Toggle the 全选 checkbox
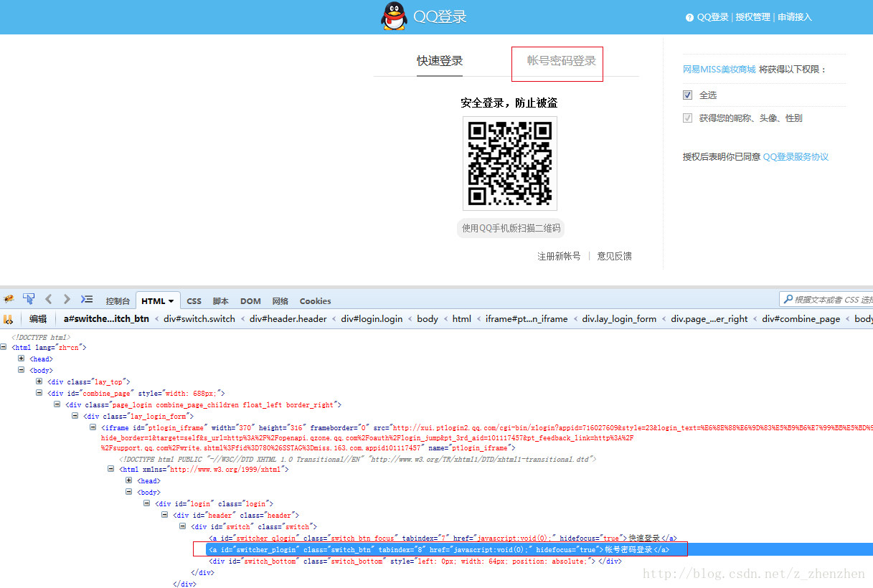The image size is (873, 588). pyautogui.click(x=688, y=95)
